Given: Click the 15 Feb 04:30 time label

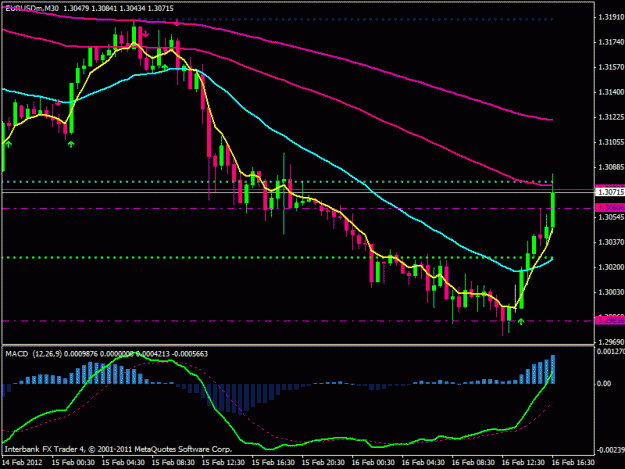Looking at the screenshot, I should click(123, 463).
